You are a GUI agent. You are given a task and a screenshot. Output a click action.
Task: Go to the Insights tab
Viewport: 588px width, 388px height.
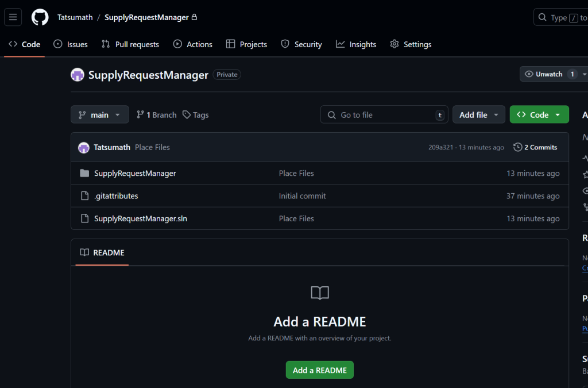(x=356, y=44)
